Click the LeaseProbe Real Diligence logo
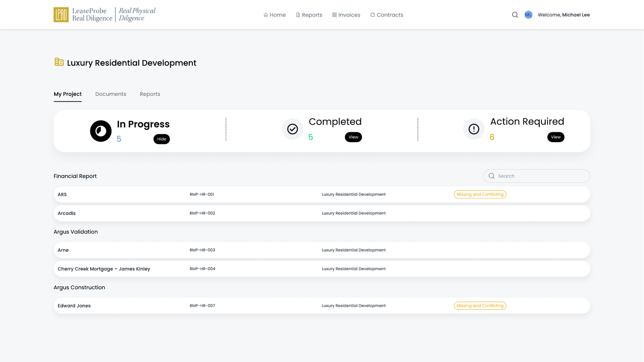Screen dimensions: 644x362 coord(104,15)
